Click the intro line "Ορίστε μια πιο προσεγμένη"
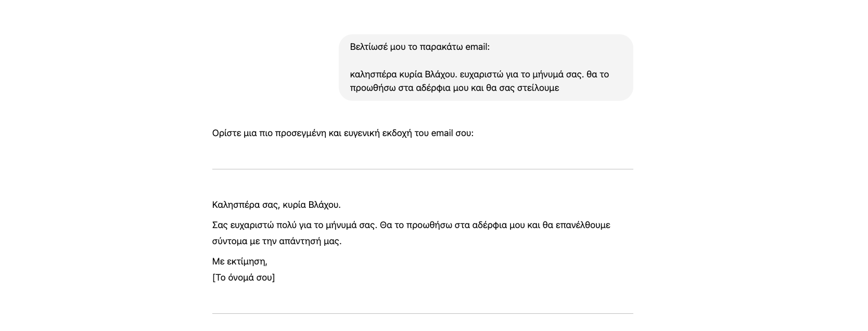868x331 pixels. pyautogui.click(x=342, y=133)
